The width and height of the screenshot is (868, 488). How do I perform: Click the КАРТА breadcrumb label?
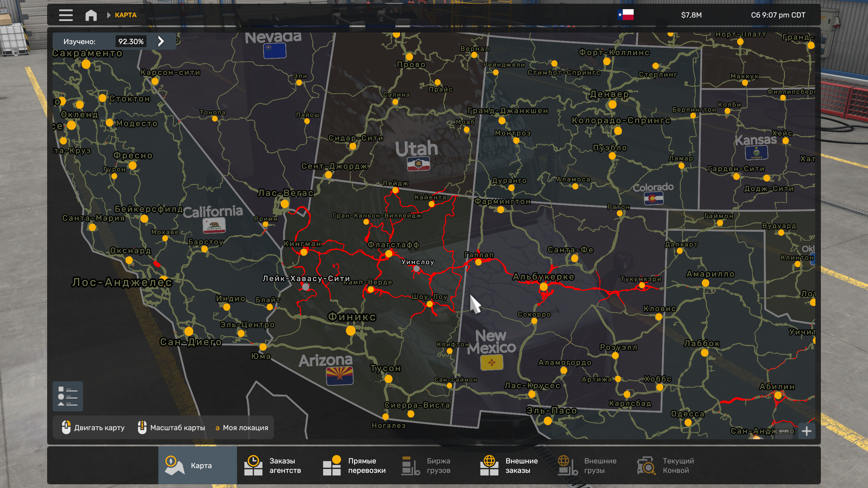pos(125,15)
